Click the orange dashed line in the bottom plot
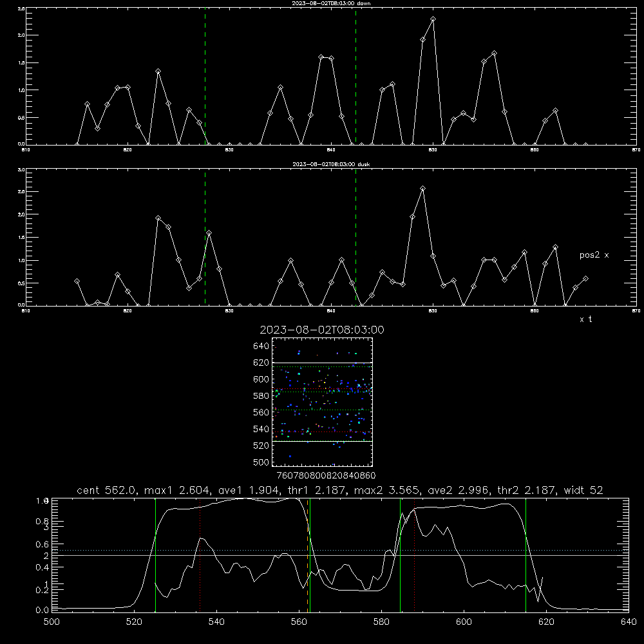The image size is (644, 644). [x=307, y=555]
